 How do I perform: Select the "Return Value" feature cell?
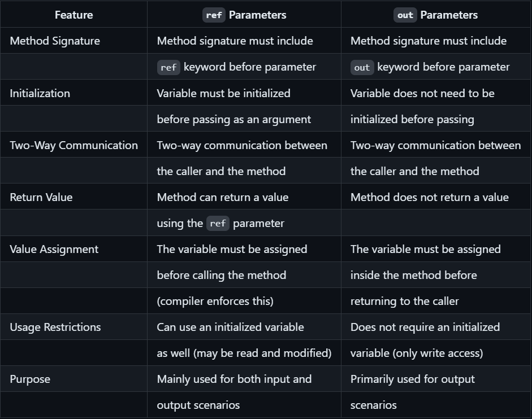[x=41, y=197]
